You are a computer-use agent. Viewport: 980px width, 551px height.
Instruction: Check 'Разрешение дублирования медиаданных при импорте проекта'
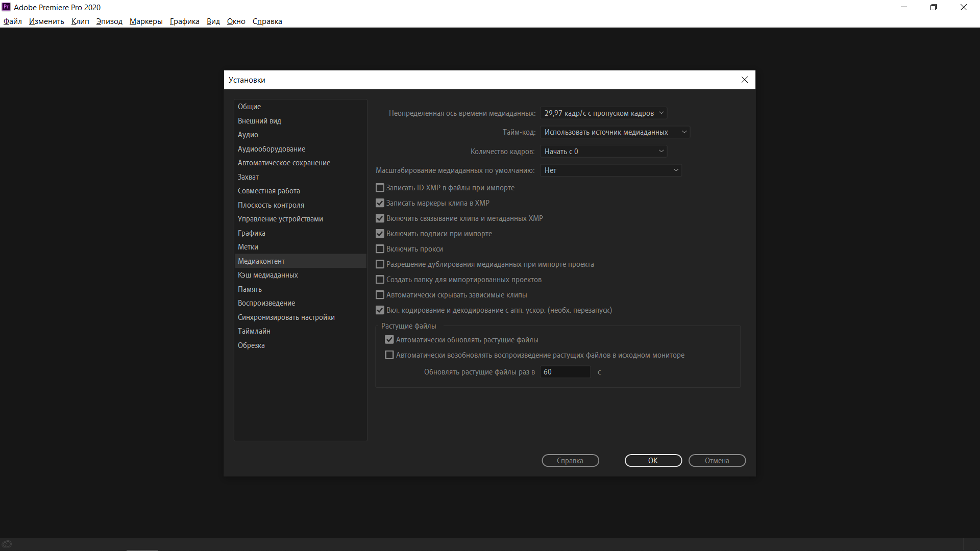pyautogui.click(x=380, y=264)
